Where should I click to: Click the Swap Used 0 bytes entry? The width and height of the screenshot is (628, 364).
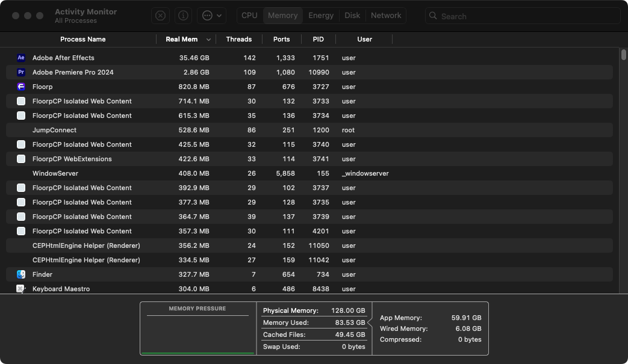click(314, 347)
